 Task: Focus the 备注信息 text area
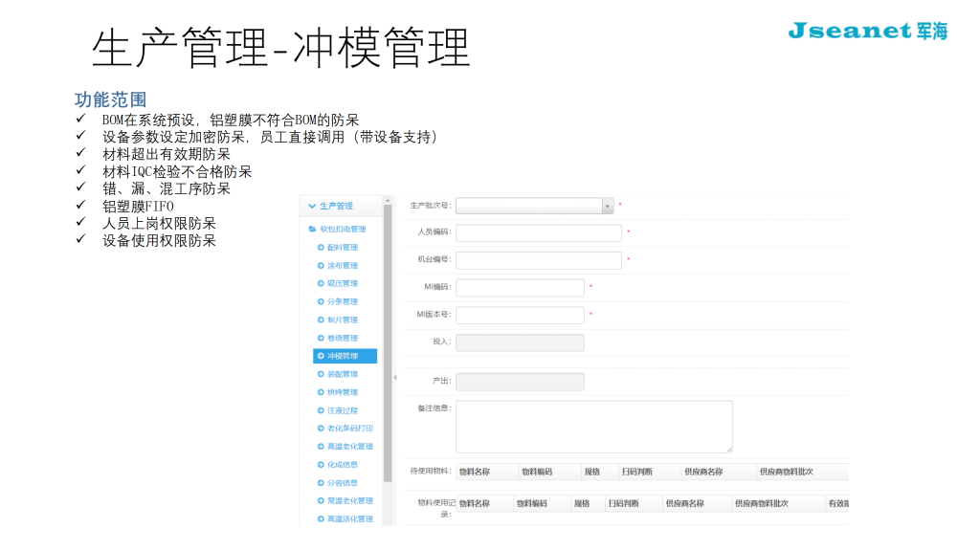pos(593,427)
